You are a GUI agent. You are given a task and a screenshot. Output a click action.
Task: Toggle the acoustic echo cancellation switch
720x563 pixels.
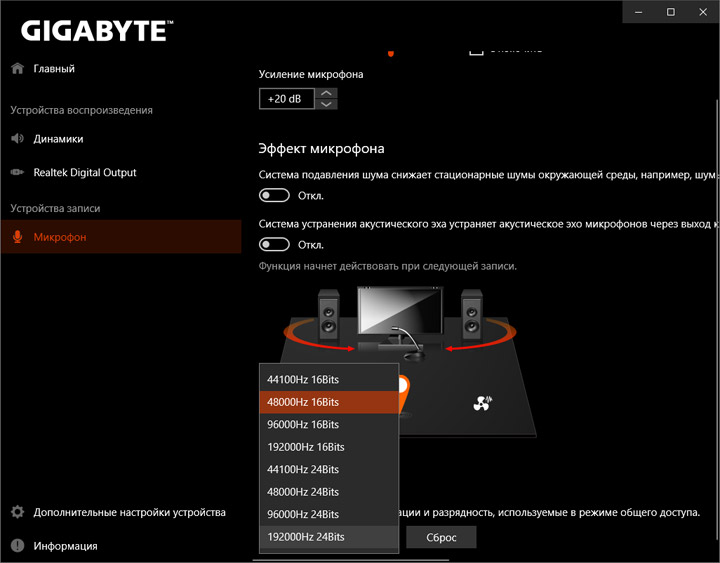(274, 245)
